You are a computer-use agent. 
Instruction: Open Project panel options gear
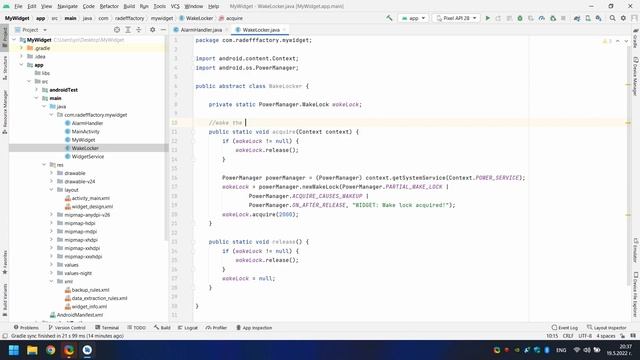pos(152,30)
